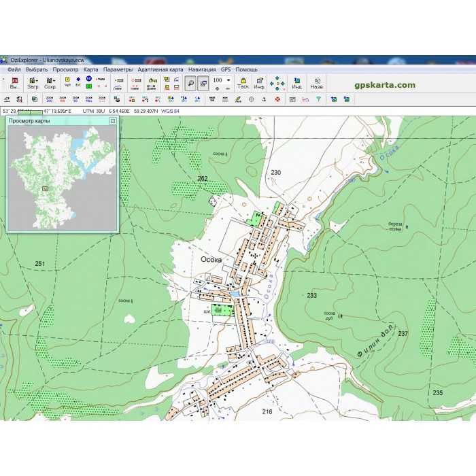Click the Zoom Full button

(89, 99)
